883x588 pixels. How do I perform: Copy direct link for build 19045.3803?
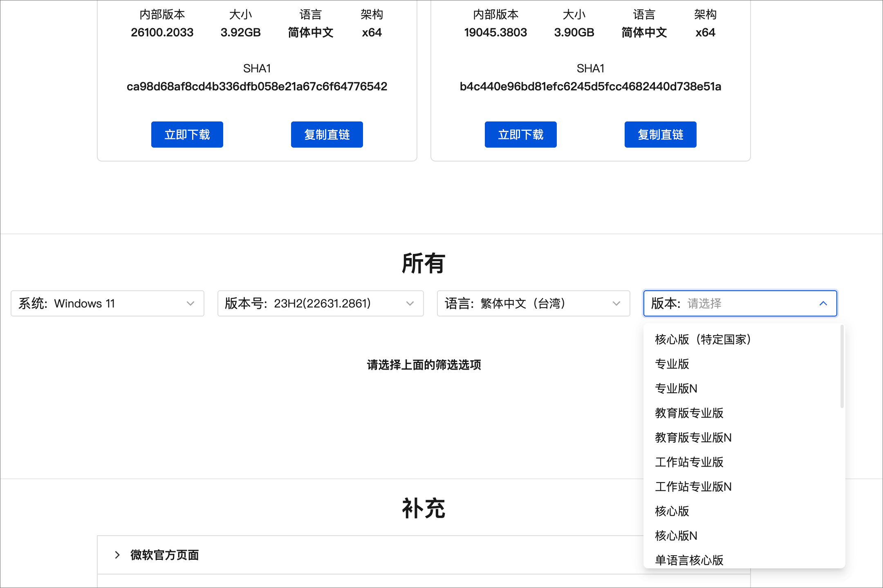(660, 135)
